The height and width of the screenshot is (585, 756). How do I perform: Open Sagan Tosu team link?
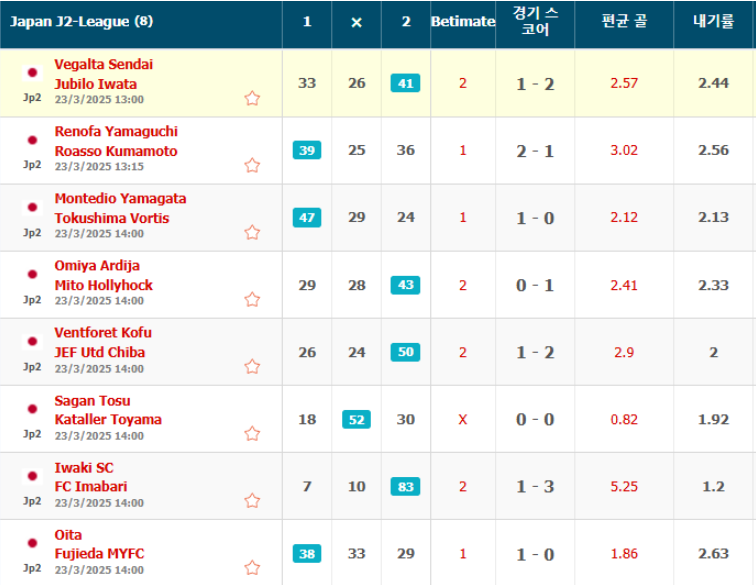[x=92, y=400]
